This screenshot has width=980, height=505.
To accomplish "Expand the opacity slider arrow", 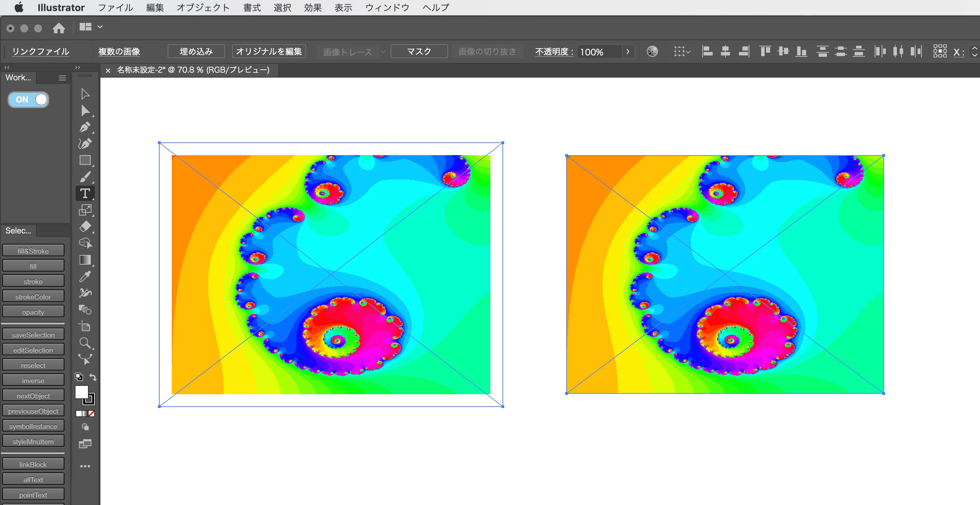I will [628, 51].
